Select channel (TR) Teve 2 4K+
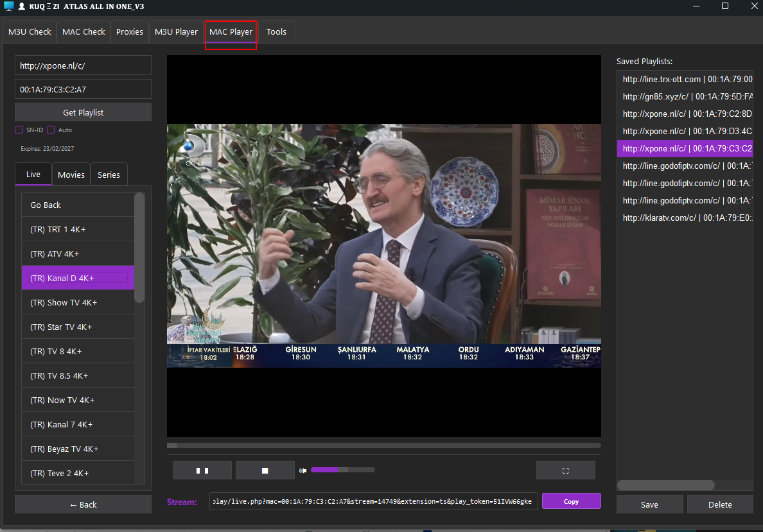The height and width of the screenshot is (532, 763). [78, 473]
